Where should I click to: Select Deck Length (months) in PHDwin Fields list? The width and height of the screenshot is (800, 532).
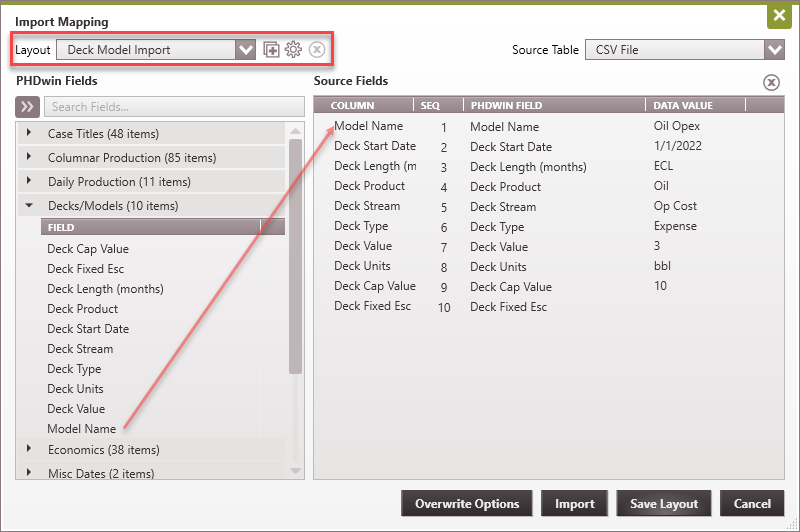click(105, 289)
